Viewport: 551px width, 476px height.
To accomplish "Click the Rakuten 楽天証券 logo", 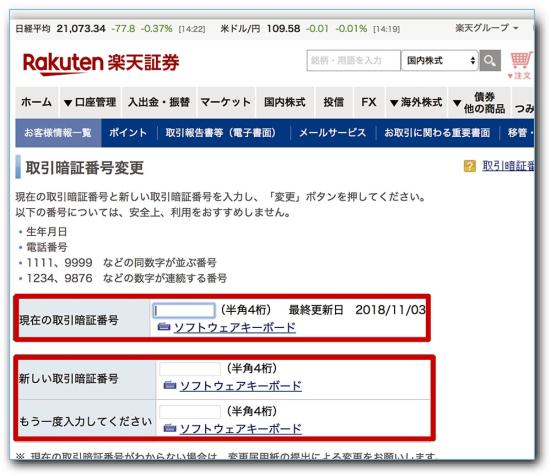I will [x=101, y=64].
